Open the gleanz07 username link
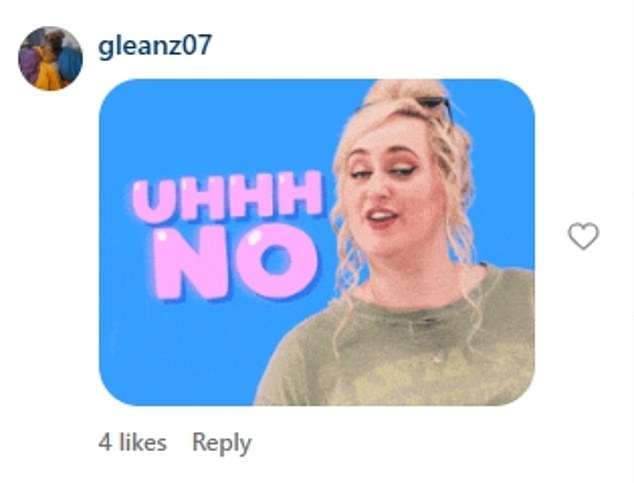The image size is (634, 483). 155,44
